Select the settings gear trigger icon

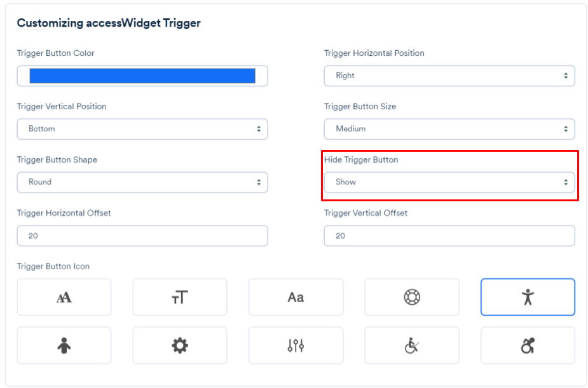pyautogui.click(x=180, y=345)
